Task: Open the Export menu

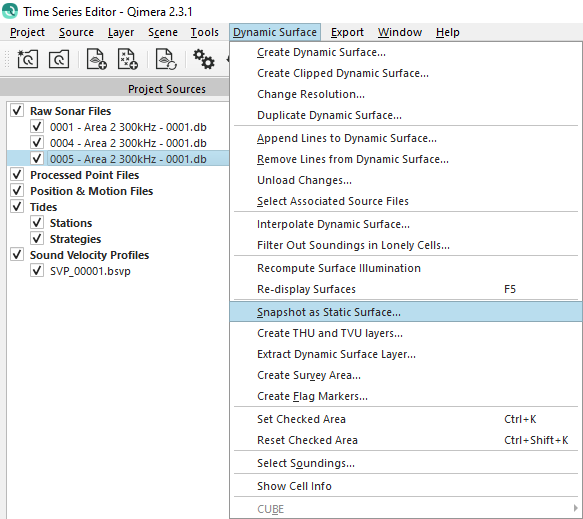Action: coord(347,32)
